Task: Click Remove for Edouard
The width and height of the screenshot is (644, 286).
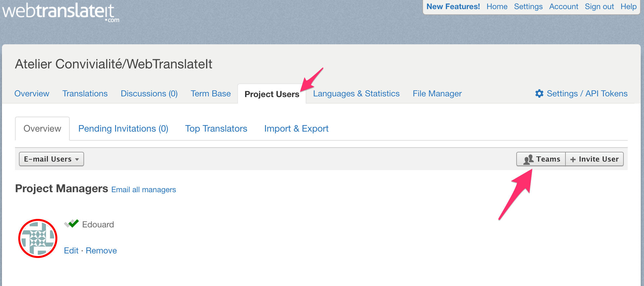Action: click(x=101, y=250)
